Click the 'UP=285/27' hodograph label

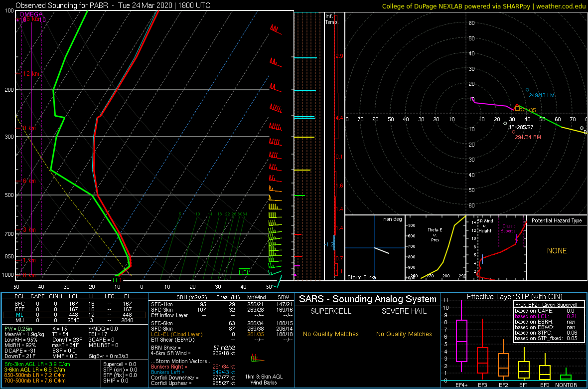tap(521, 127)
